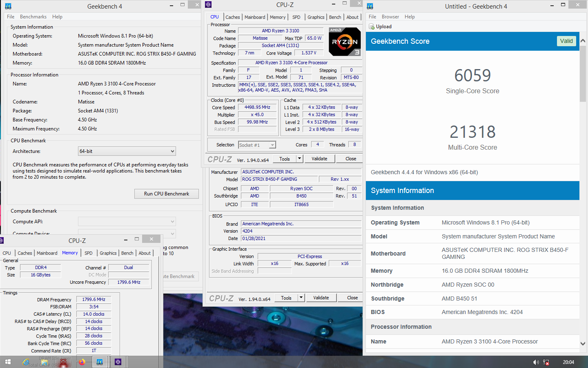Open the Architecture 64-bit dropdown
This screenshot has height=368, width=588.
pos(127,151)
